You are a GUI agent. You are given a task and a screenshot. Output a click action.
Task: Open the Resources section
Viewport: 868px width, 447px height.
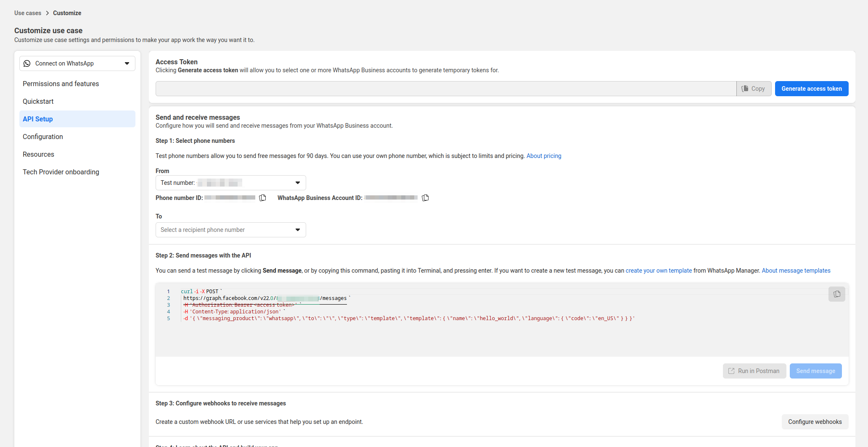(x=77, y=154)
